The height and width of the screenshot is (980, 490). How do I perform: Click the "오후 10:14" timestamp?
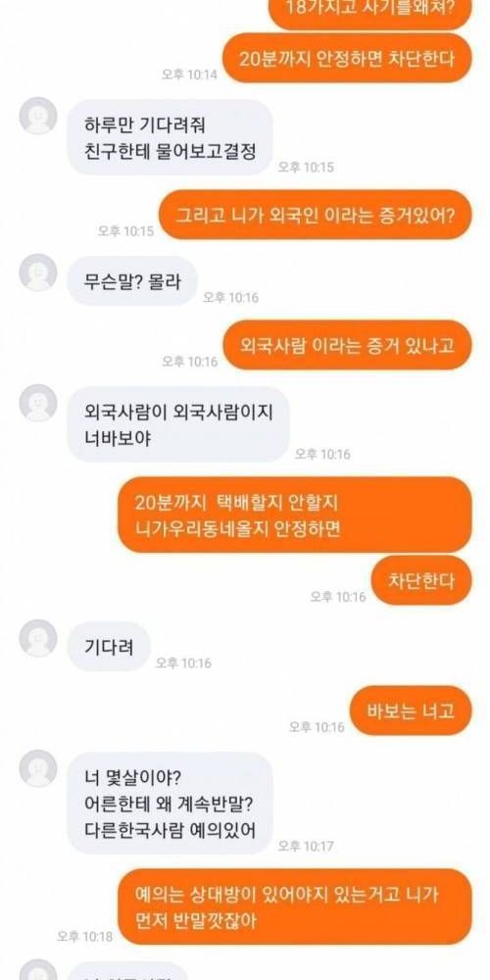click(189, 74)
